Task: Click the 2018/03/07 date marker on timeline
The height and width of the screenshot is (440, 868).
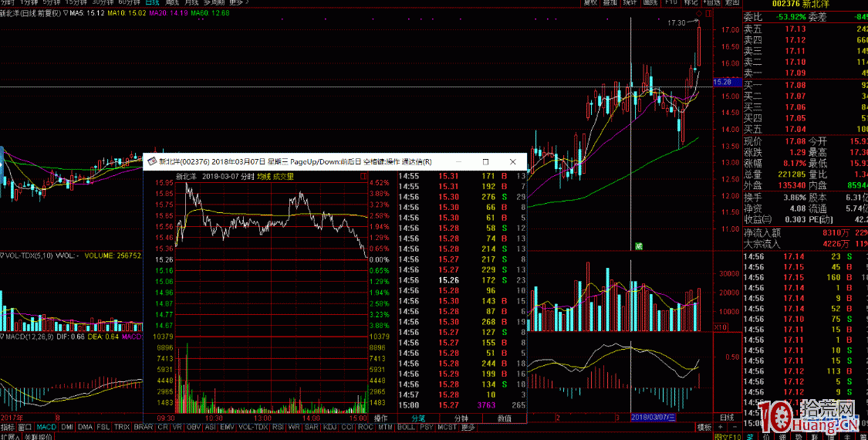Action: (x=654, y=417)
